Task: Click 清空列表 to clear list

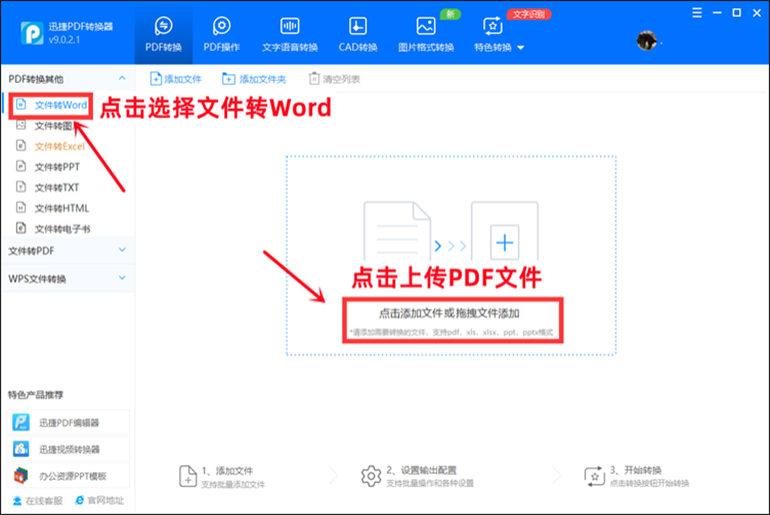Action: 334,79
